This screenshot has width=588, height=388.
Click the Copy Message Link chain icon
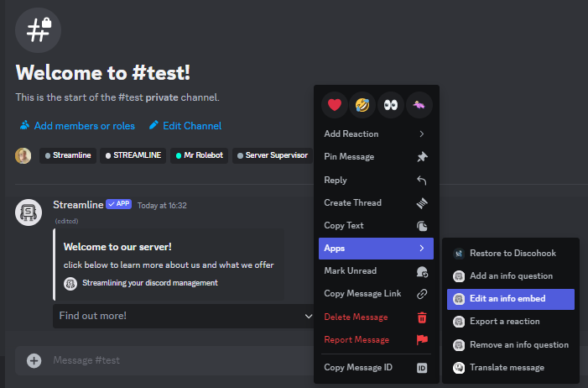(x=422, y=294)
